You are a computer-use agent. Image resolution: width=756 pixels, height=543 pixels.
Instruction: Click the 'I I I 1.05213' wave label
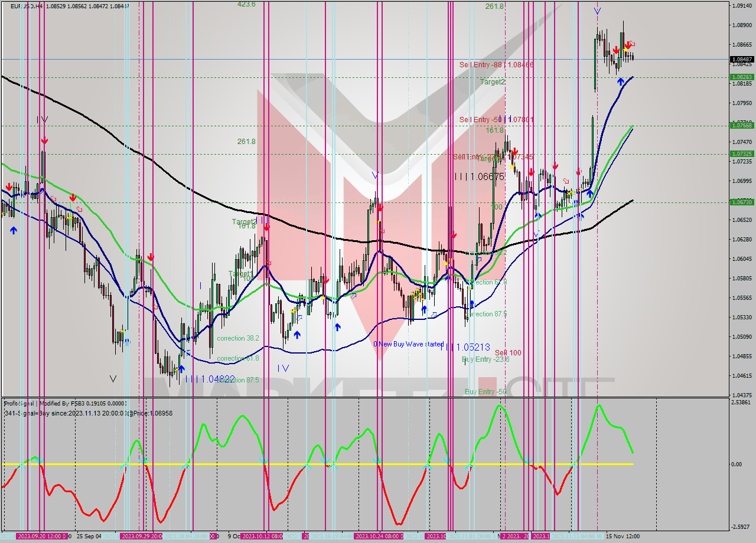click(x=465, y=347)
